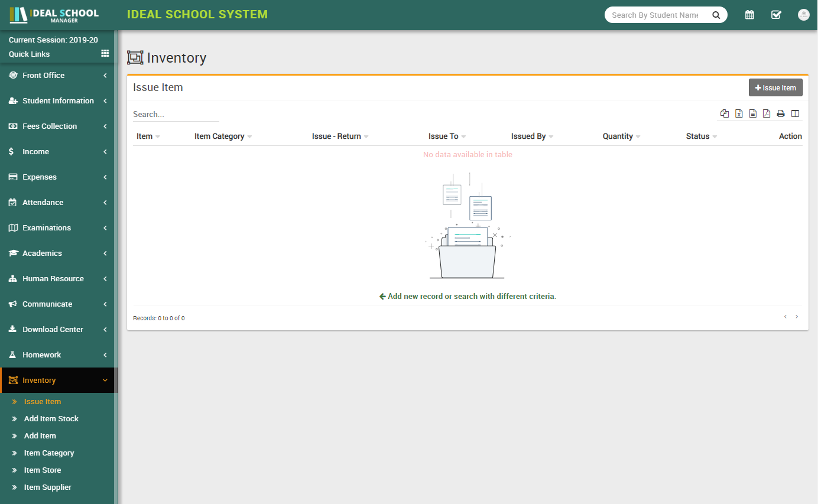Collapse the Inventory menu chevron
The height and width of the screenshot is (504, 818).
coord(105,380)
